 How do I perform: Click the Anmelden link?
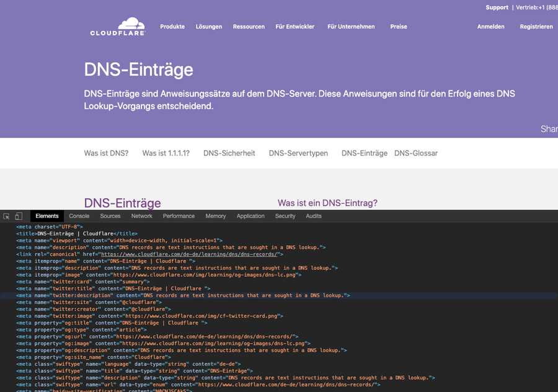pos(491,27)
